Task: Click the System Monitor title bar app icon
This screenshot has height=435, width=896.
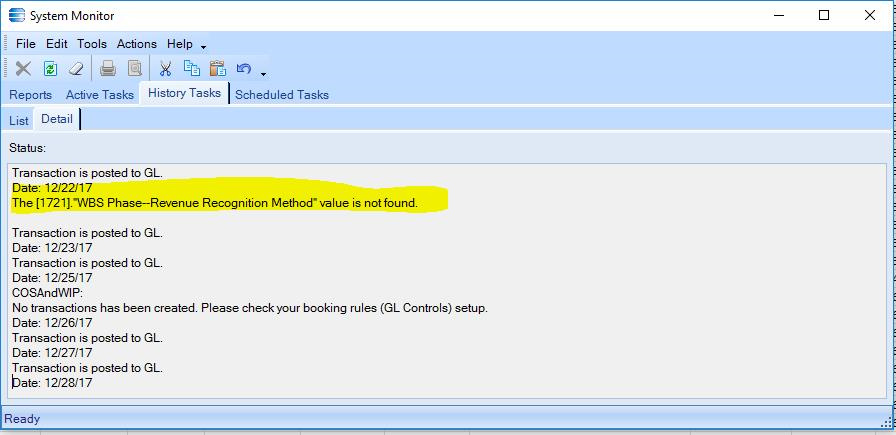Action: (17, 15)
